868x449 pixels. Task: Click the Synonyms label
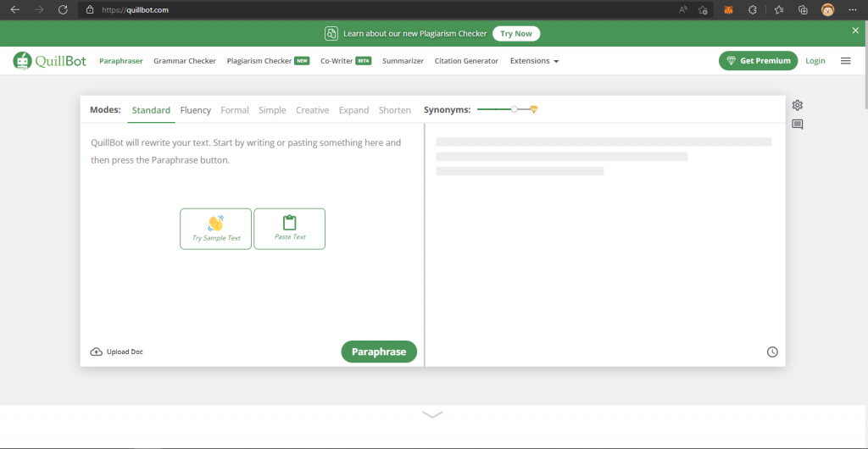click(x=448, y=110)
